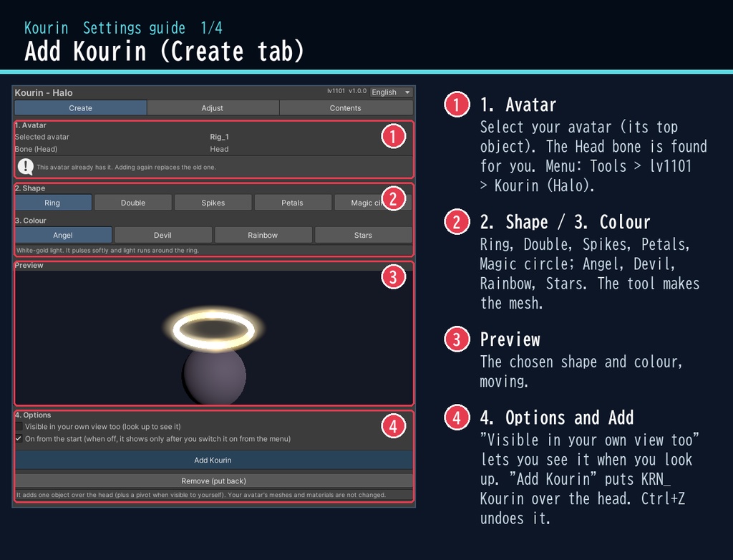Image resolution: width=733 pixels, height=560 pixels.
Task: Click the number 4 badge beside Options and Add heading
Action: (x=457, y=417)
